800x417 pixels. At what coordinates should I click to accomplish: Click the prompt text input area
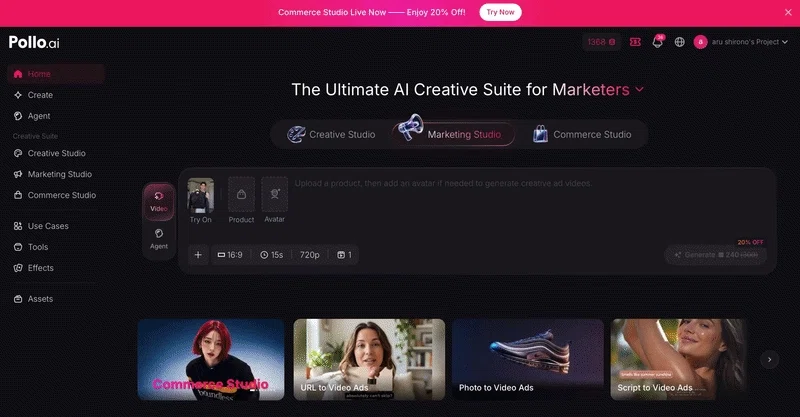point(531,204)
